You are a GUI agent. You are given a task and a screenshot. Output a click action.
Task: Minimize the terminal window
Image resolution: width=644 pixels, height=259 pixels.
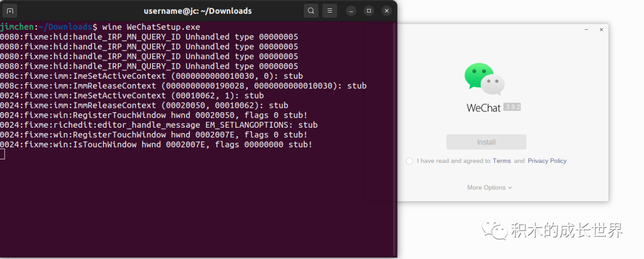click(x=351, y=11)
